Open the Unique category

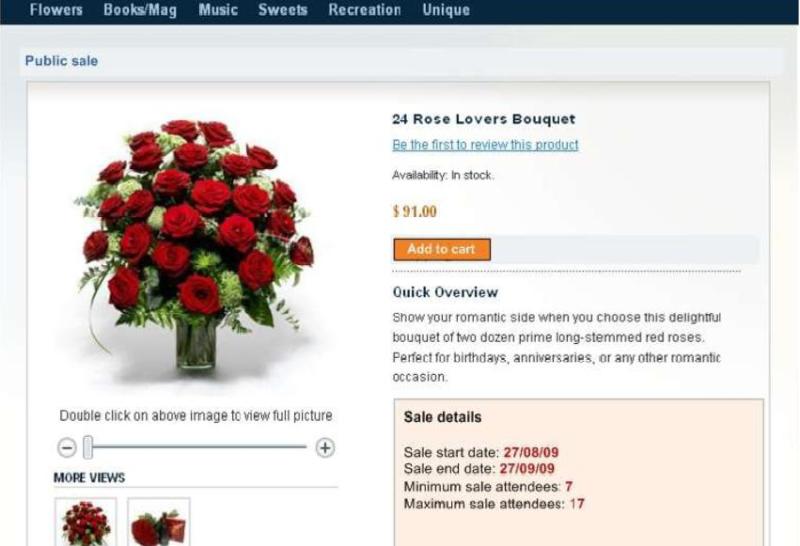click(446, 10)
